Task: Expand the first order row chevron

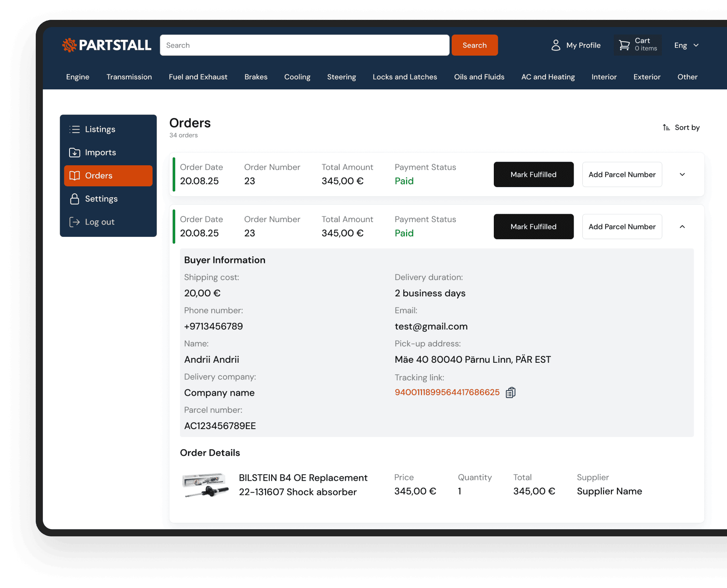Action: coord(682,174)
